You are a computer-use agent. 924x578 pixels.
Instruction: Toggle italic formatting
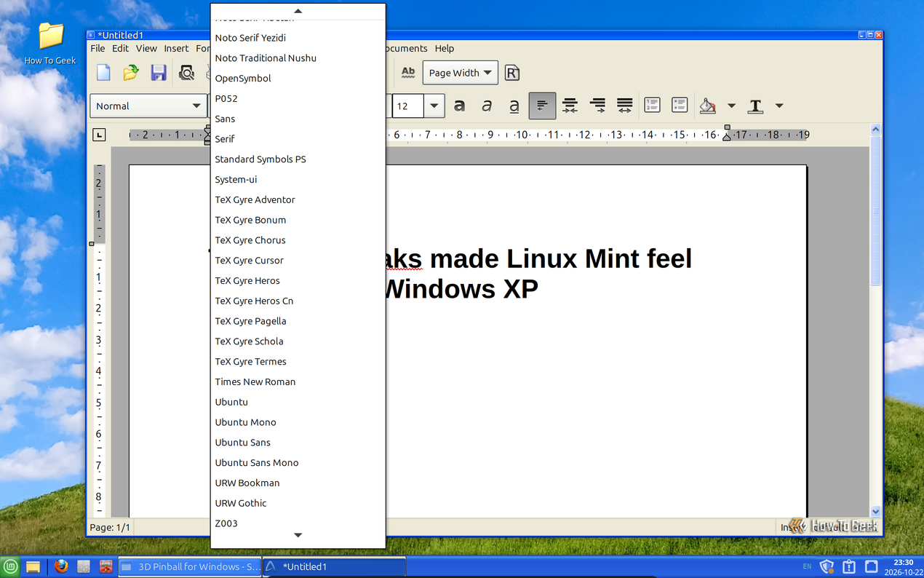click(487, 106)
